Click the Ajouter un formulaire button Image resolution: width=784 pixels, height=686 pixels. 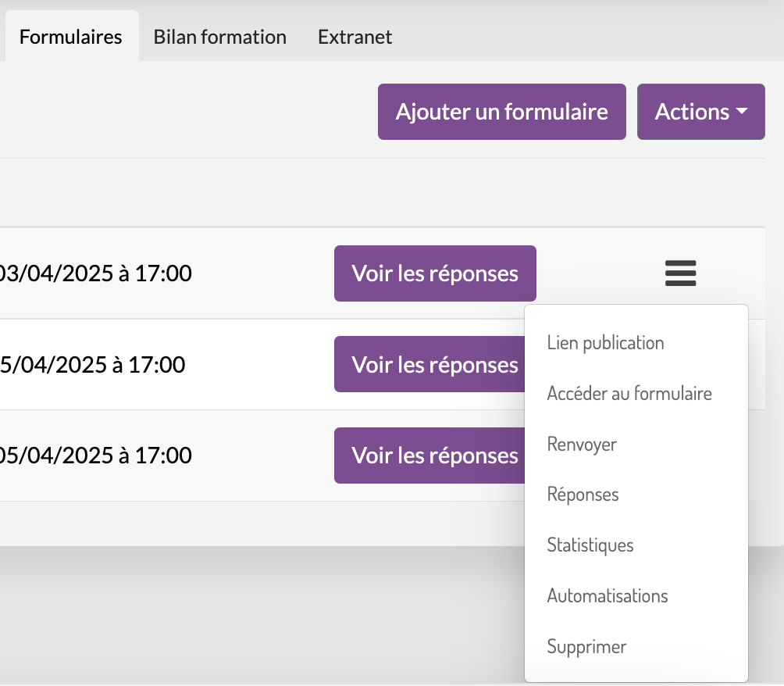click(x=501, y=112)
